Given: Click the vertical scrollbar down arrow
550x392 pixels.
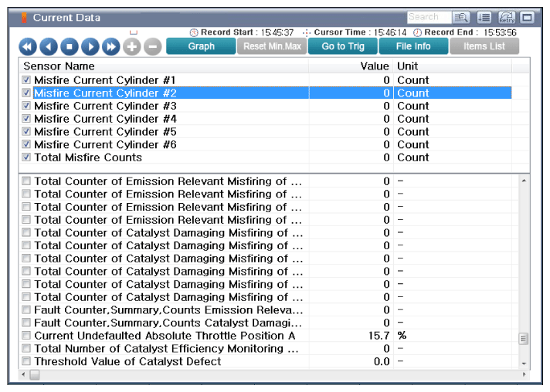Looking at the screenshot, I should pos(525,363).
